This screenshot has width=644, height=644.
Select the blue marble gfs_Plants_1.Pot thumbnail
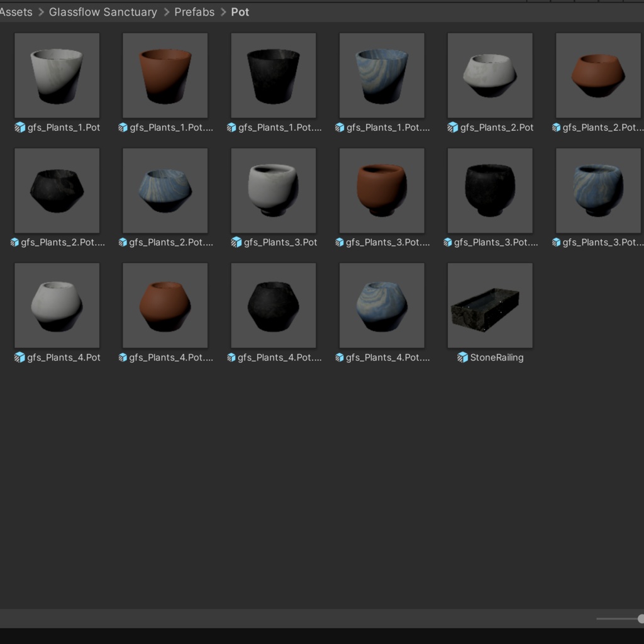[382, 75]
